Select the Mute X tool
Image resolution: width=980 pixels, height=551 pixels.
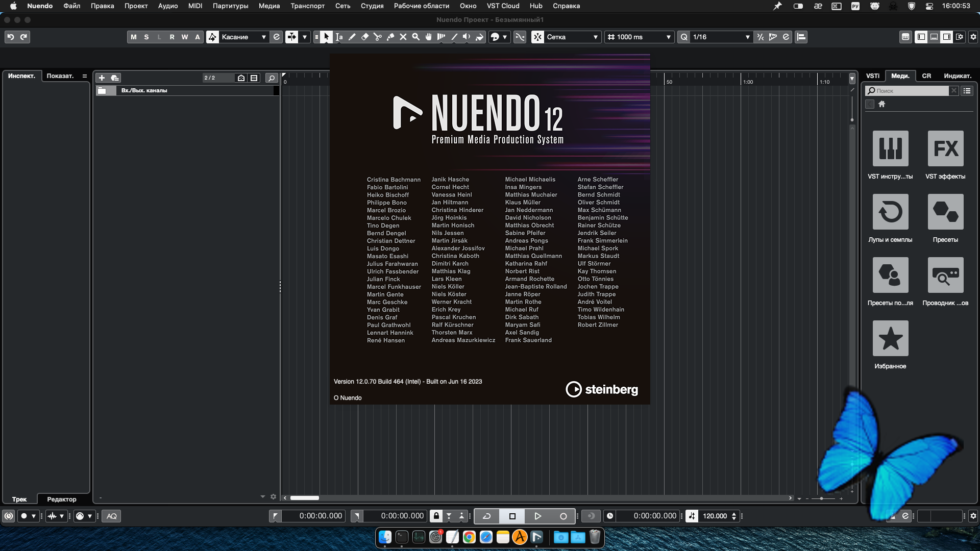[x=403, y=37]
